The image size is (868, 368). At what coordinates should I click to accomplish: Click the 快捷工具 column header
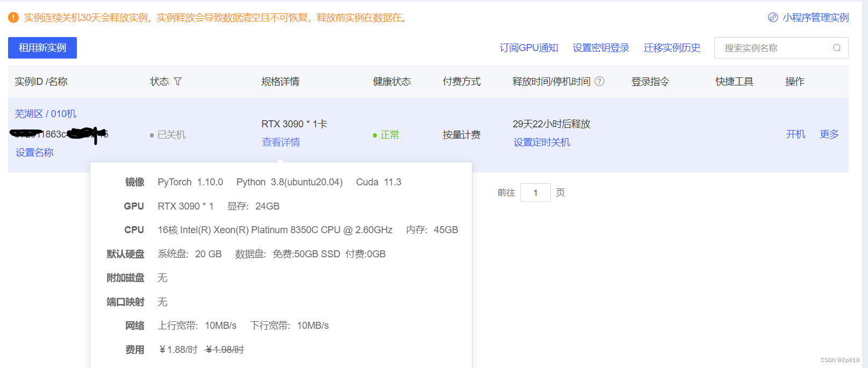click(x=734, y=82)
